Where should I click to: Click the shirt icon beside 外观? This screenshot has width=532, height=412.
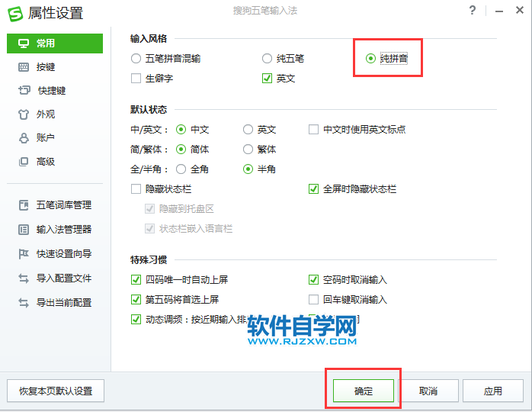(x=24, y=114)
